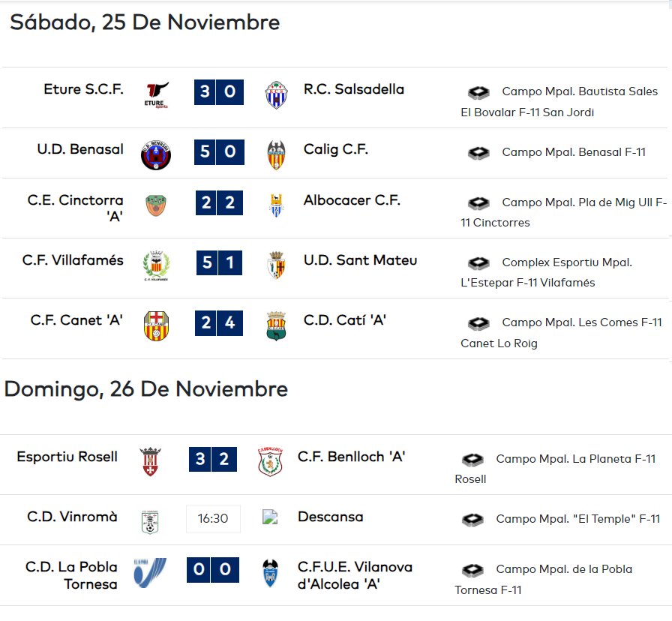This screenshot has width=672, height=621.
Task: Select the C.D. La Pobla Tornesa logo
Action: pos(150,573)
